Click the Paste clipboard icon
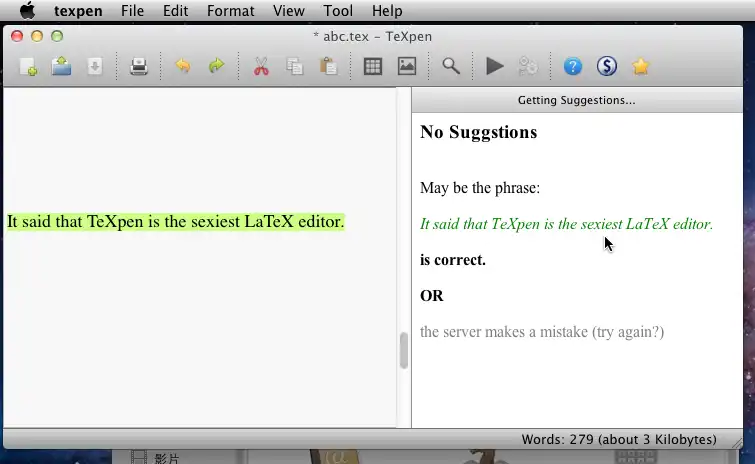The width and height of the screenshot is (755, 464). point(328,66)
